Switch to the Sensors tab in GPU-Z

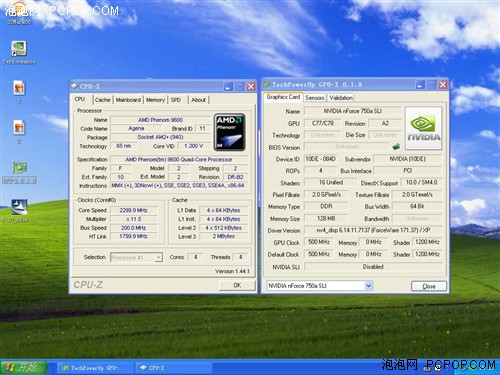[314, 98]
